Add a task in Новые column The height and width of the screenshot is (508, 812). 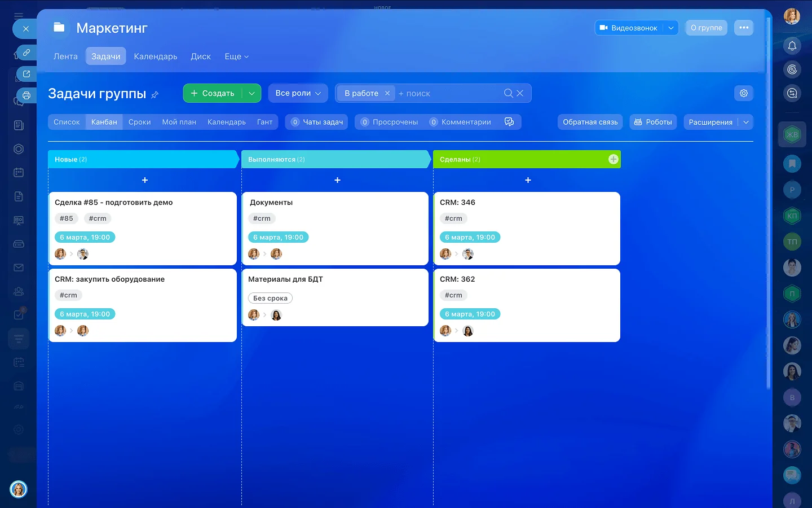[145, 180]
